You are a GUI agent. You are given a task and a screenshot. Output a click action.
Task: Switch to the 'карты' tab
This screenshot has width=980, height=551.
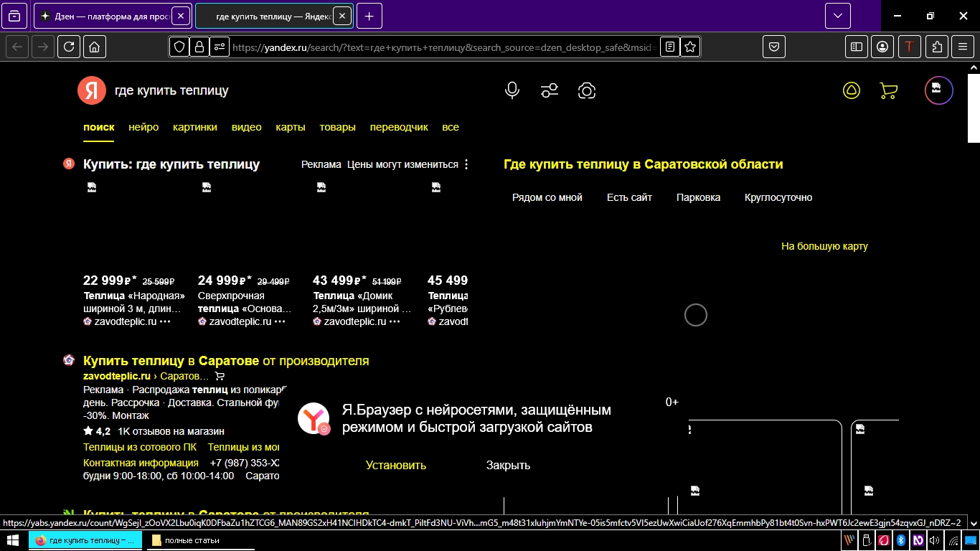tap(291, 127)
